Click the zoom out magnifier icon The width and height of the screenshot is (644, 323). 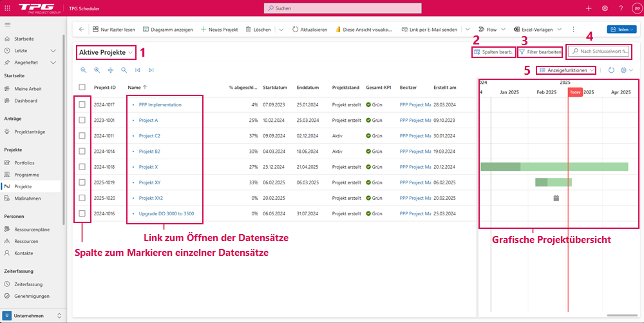pos(83,70)
